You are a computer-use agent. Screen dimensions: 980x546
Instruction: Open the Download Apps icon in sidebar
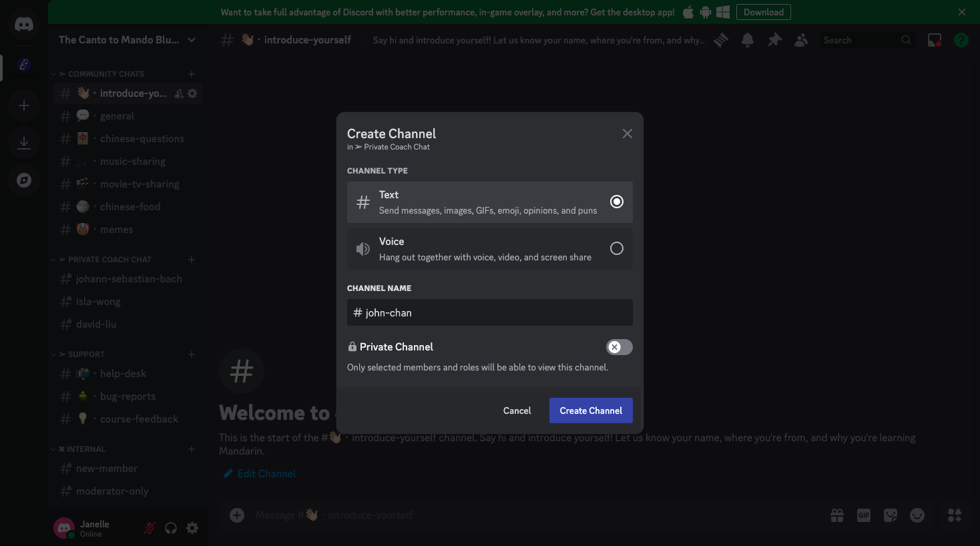24,143
